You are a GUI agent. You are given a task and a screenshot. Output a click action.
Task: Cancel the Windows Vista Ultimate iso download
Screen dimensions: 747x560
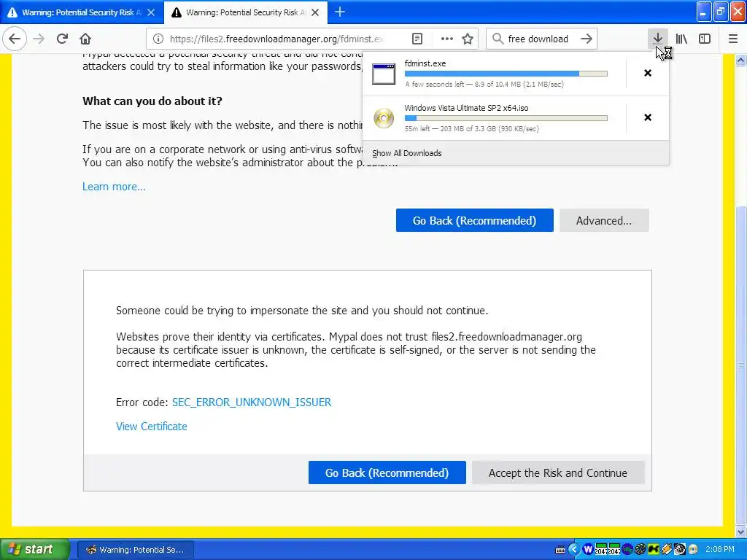click(648, 117)
